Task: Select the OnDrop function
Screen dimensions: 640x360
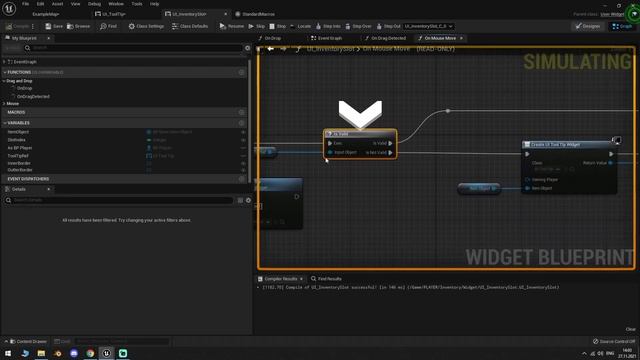Action: pyautogui.click(x=24, y=88)
